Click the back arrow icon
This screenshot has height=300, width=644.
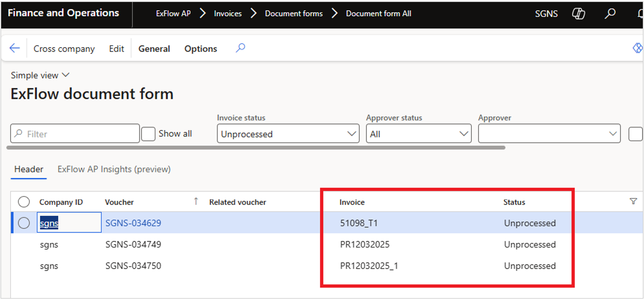point(15,48)
